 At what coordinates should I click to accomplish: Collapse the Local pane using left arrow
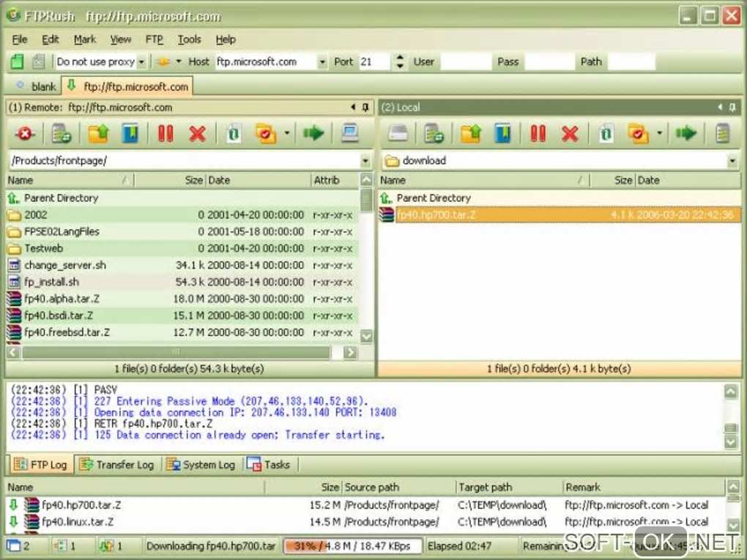click(x=720, y=107)
